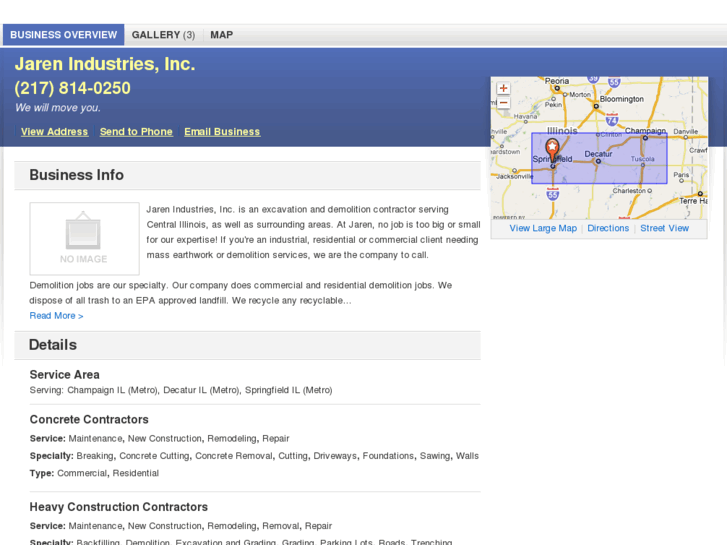This screenshot has height=545, width=727.
Task: Click the Send to Phone link
Action: [x=136, y=132]
